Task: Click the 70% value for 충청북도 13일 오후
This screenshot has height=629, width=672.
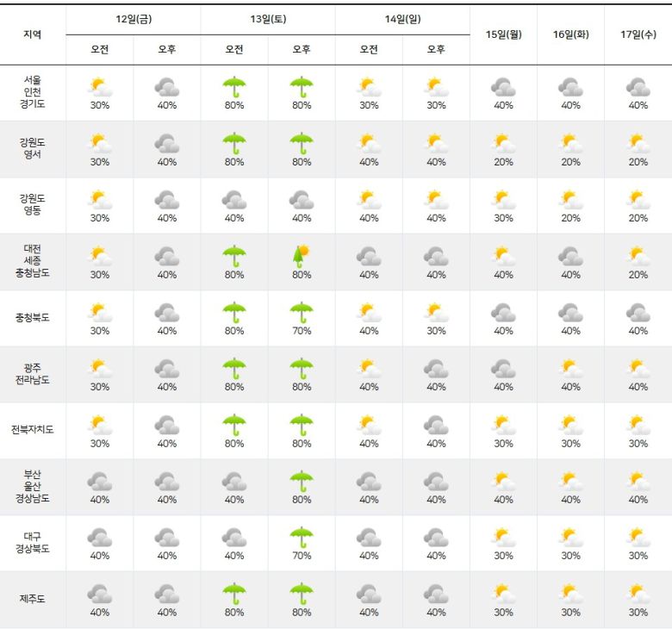Action: pos(301,331)
